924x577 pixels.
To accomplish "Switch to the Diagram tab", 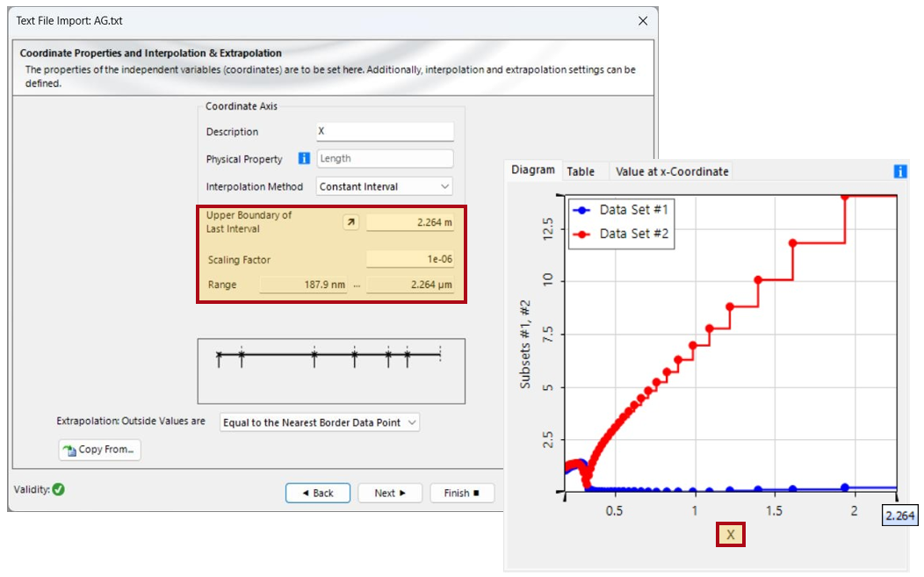I will tap(533, 170).
